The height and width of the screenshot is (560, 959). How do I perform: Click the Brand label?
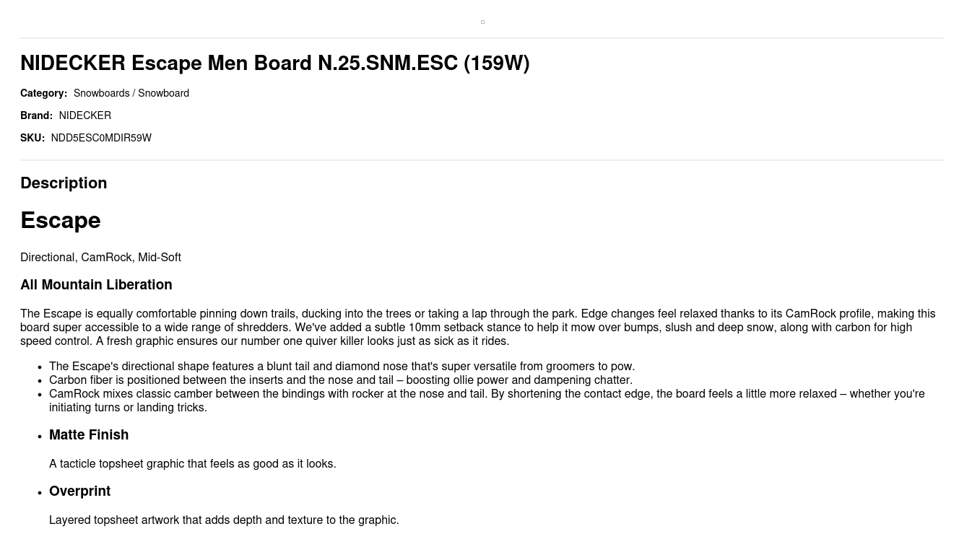[x=36, y=116]
